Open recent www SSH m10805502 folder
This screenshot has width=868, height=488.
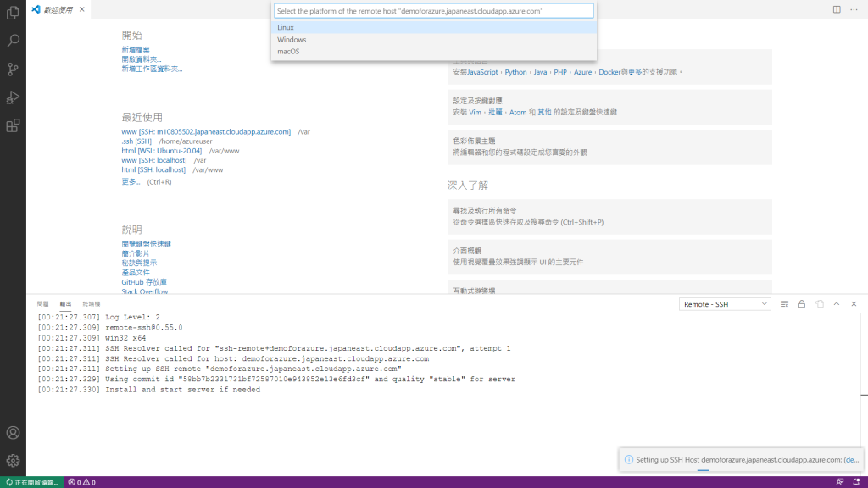(x=206, y=131)
